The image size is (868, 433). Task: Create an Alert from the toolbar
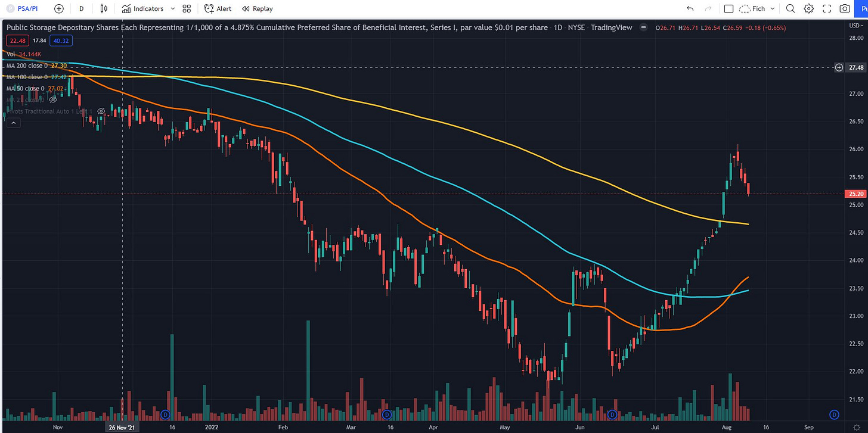[x=218, y=8]
